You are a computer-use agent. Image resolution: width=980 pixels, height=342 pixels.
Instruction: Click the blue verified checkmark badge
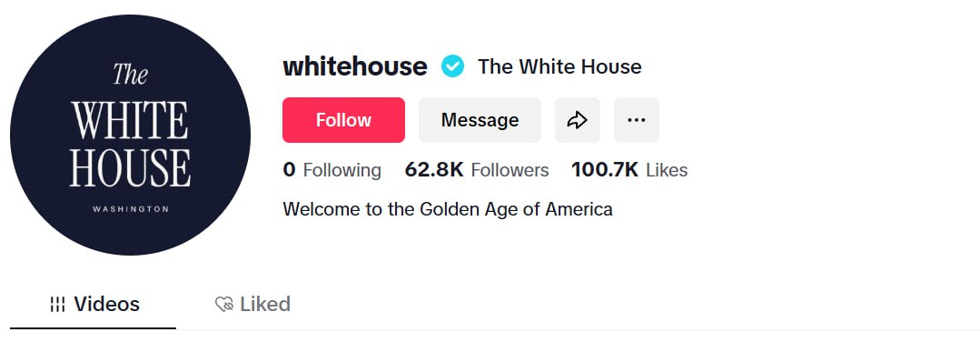pos(452,65)
